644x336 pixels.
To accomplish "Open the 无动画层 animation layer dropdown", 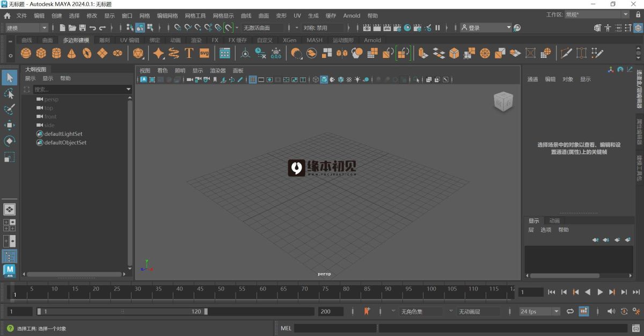I will (479, 311).
